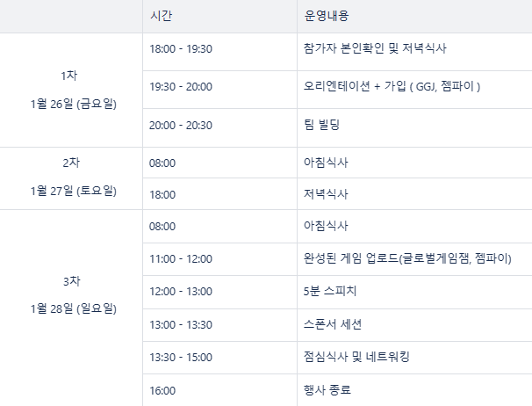Select the 11:00 - 12:00 time cell
This screenshot has width=532, height=406.
pos(182,258)
